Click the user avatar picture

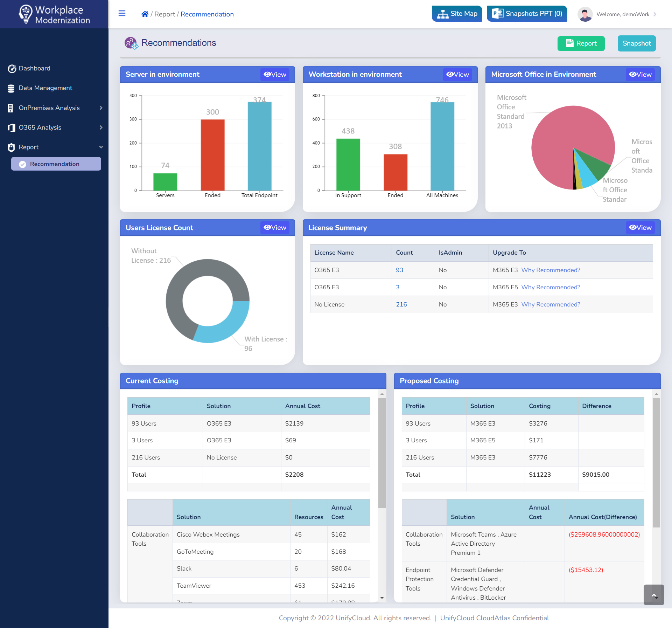[x=585, y=14]
